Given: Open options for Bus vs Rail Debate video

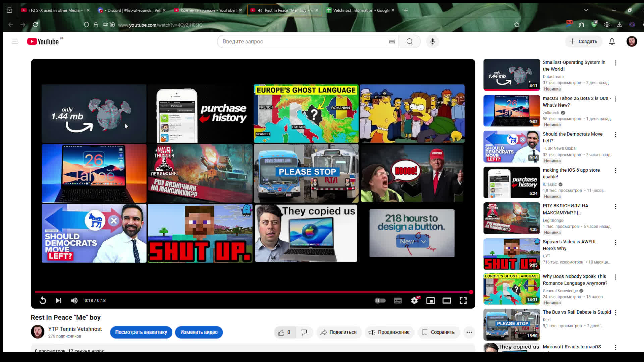Looking at the screenshot, I should (x=615, y=313).
